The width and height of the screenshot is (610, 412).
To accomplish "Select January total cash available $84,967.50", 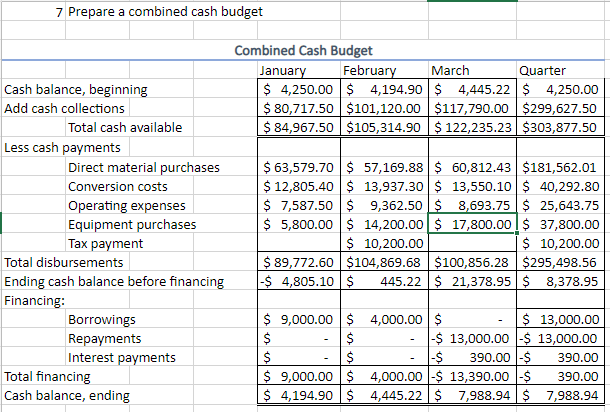I will click(x=299, y=128).
